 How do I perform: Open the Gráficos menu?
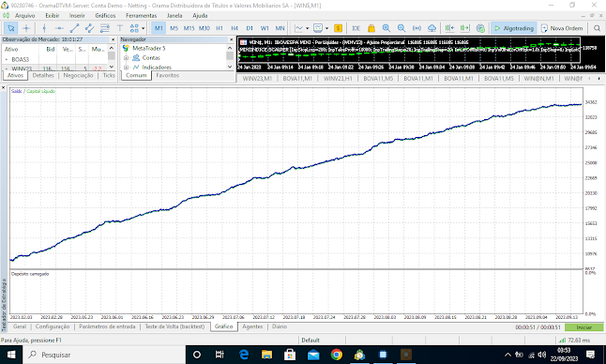(105, 15)
